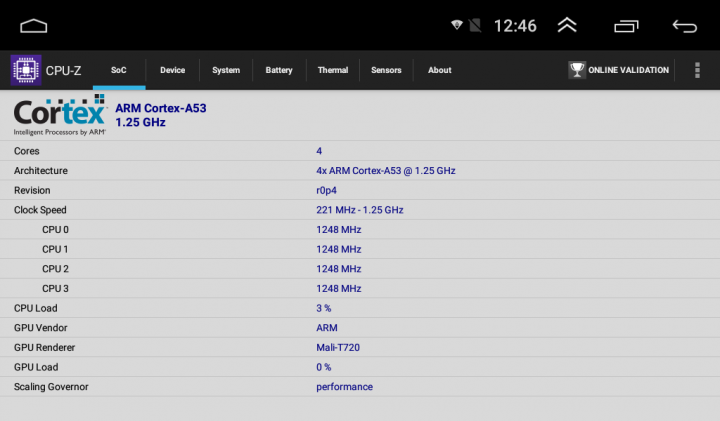Tap the double chevron up icon

pyautogui.click(x=567, y=25)
